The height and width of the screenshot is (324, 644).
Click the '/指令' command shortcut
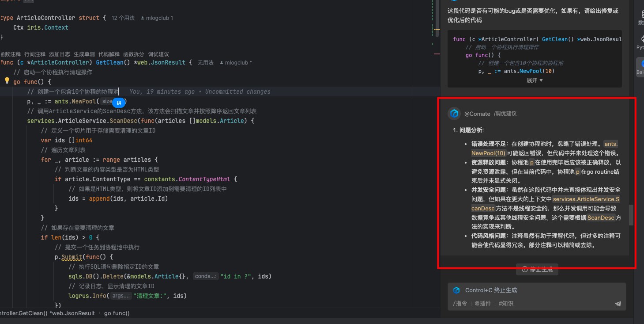(460, 303)
